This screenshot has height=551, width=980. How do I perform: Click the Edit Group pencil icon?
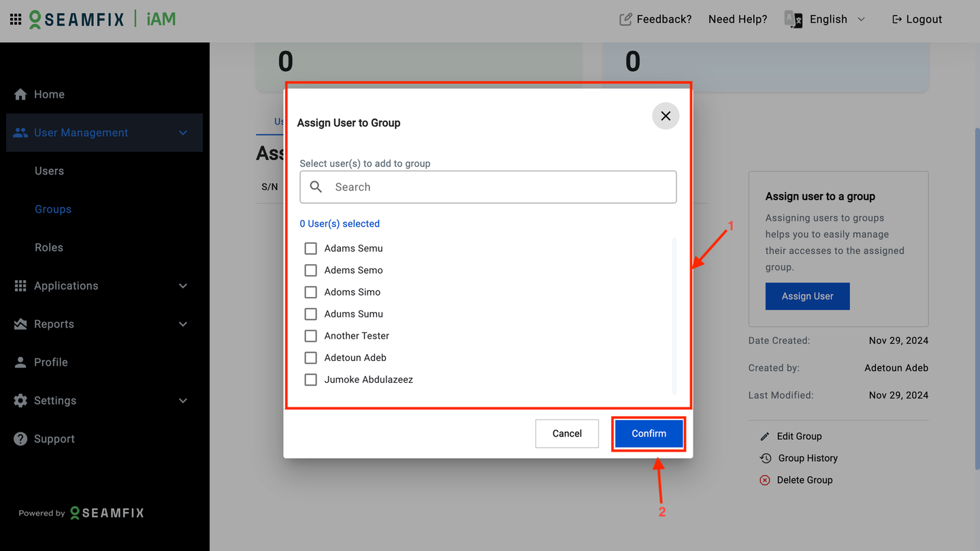(765, 437)
